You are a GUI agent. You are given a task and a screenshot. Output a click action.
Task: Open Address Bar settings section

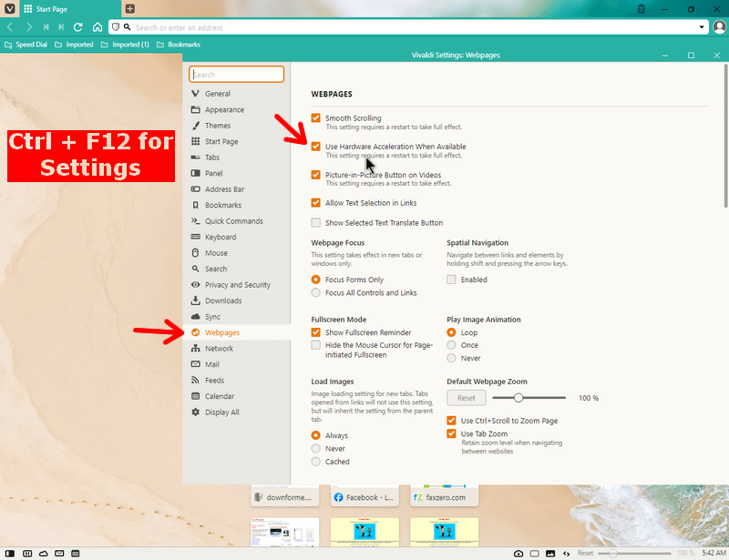point(237,189)
